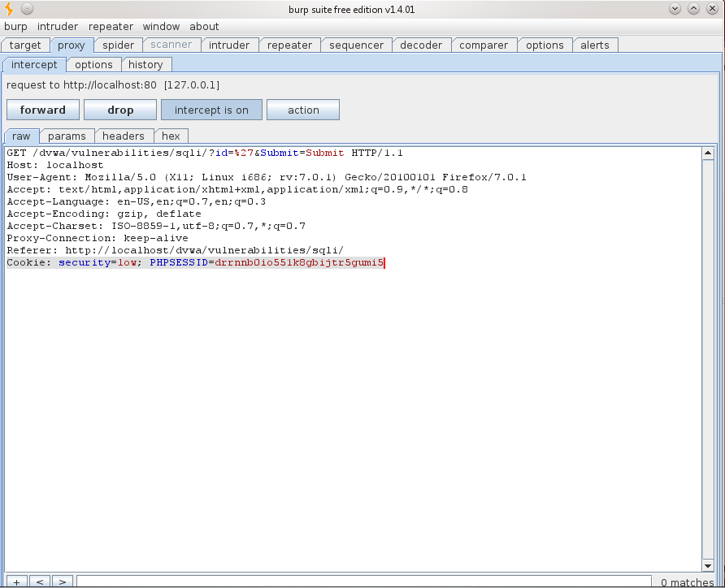Image resolution: width=725 pixels, height=588 pixels.
Task: Go to previous search match
Action: [x=40, y=582]
